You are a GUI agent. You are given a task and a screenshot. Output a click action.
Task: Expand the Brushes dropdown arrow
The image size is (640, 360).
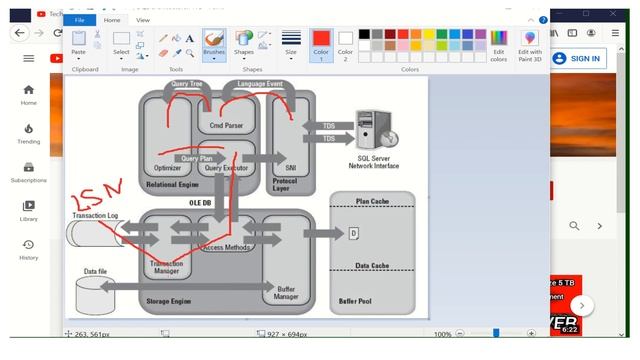214,59
